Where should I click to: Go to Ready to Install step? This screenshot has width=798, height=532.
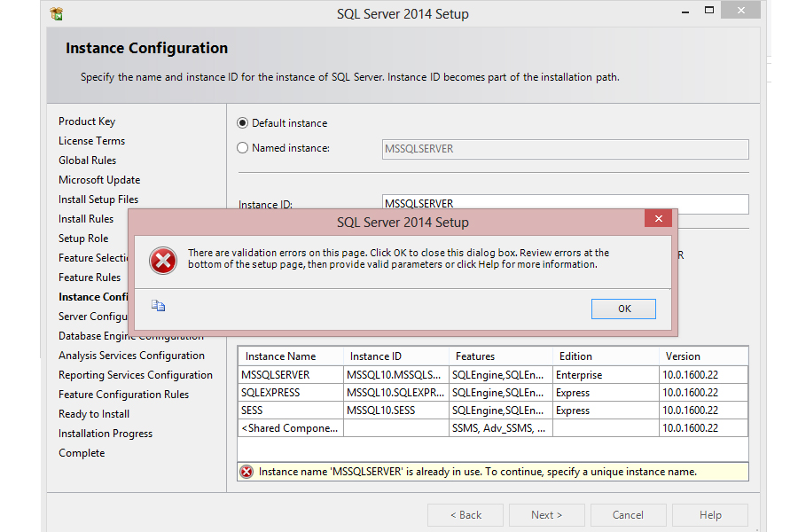tap(94, 414)
